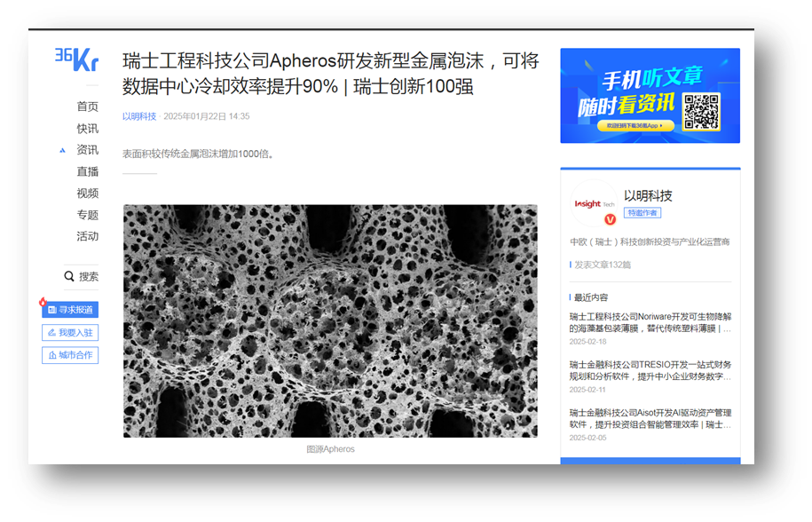Open 专题 in the sidebar menu

tap(88, 215)
